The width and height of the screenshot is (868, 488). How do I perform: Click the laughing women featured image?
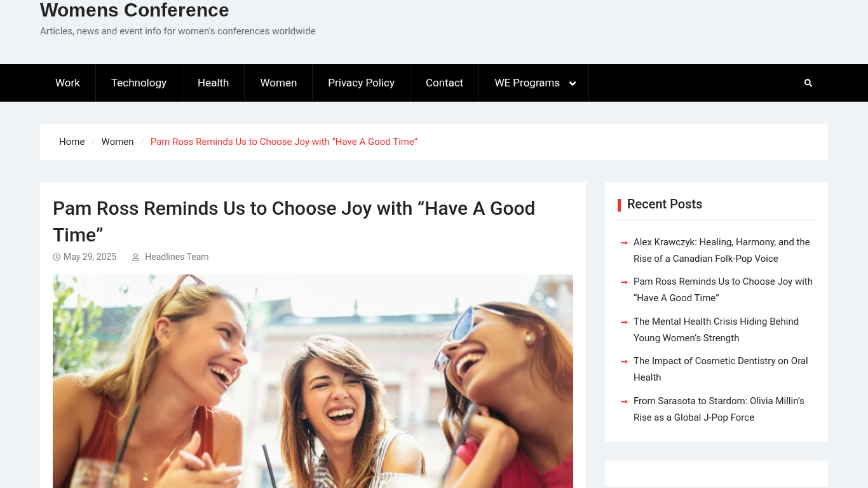[313, 381]
